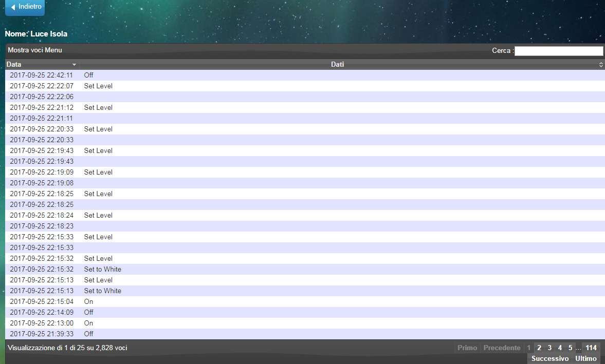Select page 1 in pagination
Screen dimensions: 605x364
(x=528, y=348)
